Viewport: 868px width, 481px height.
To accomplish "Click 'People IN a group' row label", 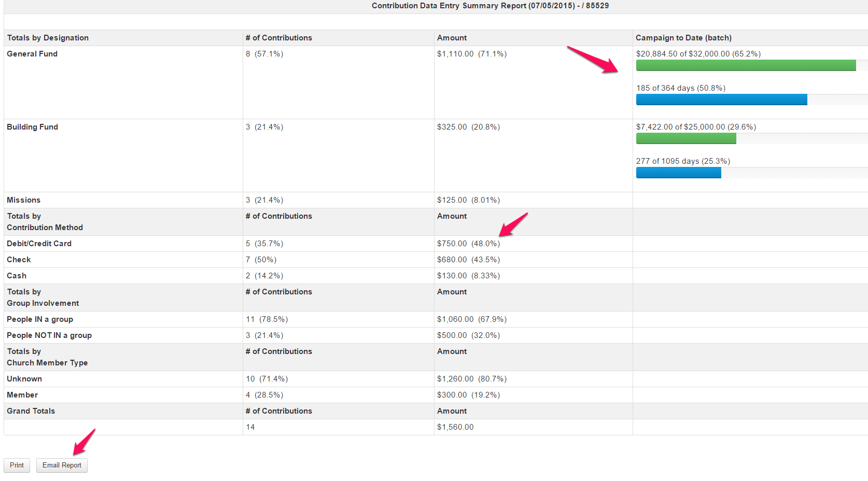I will click(x=40, y=319).
